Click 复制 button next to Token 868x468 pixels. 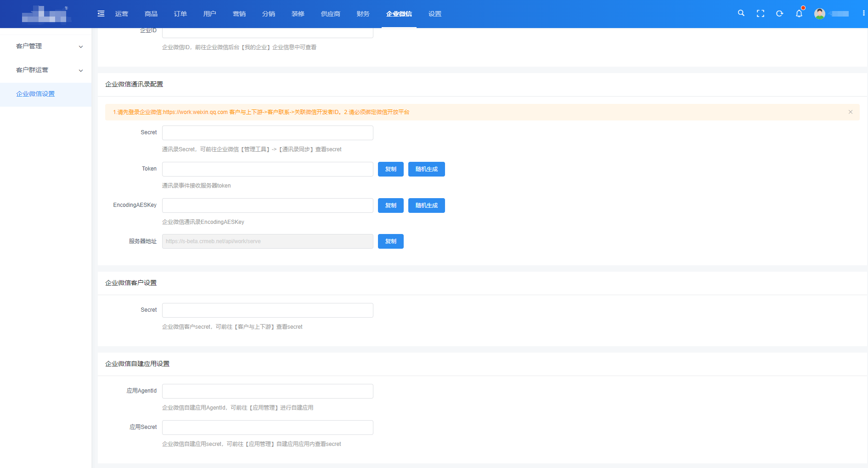[x=391, y=169]
